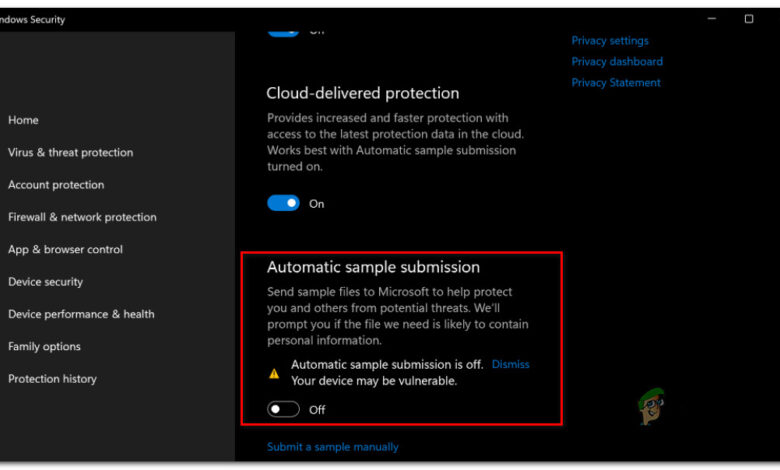Click the yellow warning triangle icon
This screenshot has width=780, height=470.
[274, 373]
